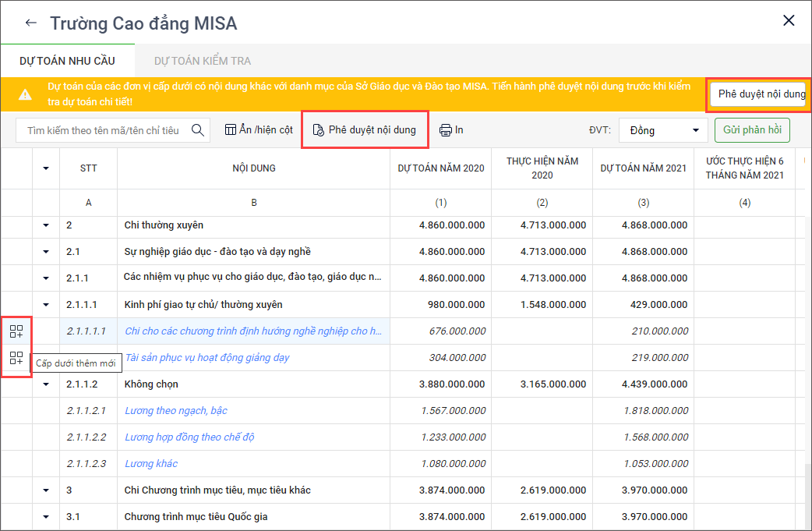Click the Cấp dưới thêm mới icon on Tài sản row
Image resolution: width=812 pixels, height=531 pixels.
coord(16,359)
